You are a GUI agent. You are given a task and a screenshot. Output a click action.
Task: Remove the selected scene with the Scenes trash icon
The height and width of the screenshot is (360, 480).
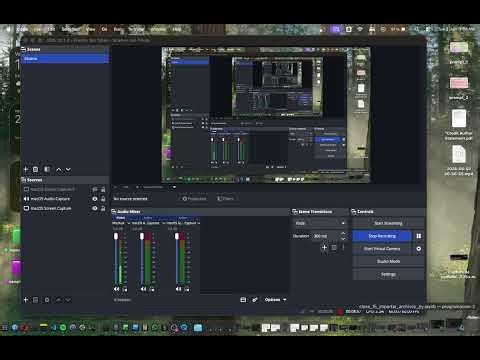(35, 169)
